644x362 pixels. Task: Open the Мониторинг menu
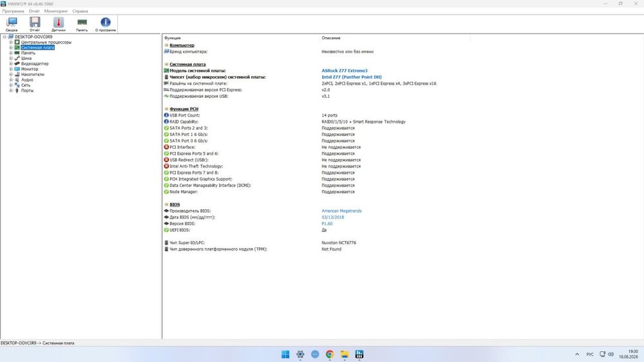point(56,11)
